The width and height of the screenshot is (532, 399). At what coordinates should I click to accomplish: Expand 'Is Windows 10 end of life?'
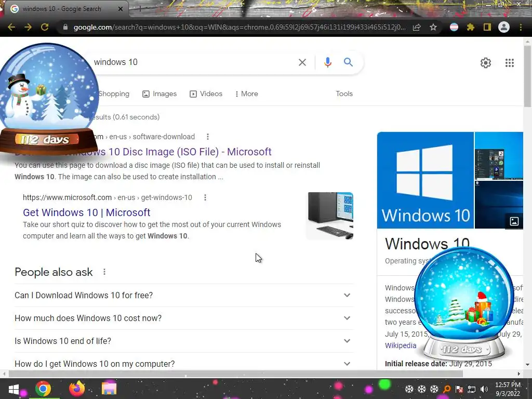184,341
